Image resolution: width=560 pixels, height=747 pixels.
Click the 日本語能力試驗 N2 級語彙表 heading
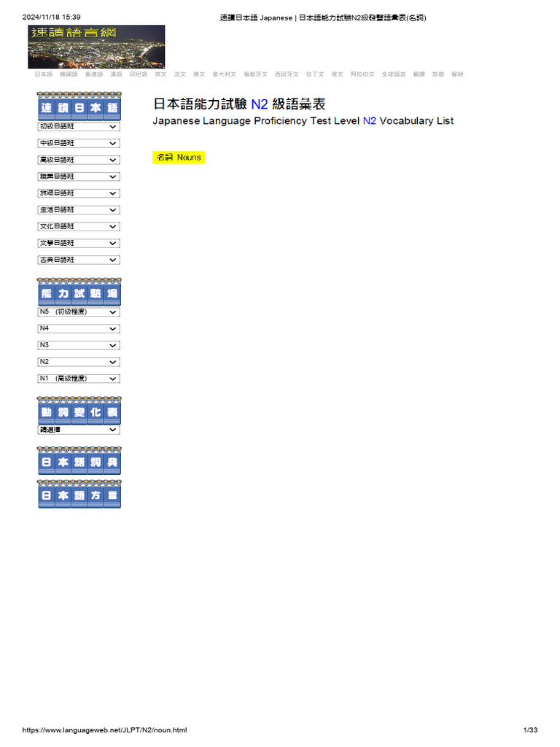tap(239, 104)
